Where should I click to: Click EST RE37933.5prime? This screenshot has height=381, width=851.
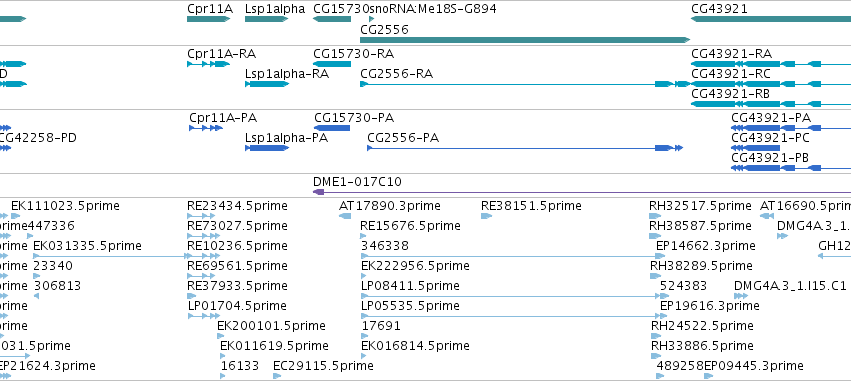click(x=237, y=285)
